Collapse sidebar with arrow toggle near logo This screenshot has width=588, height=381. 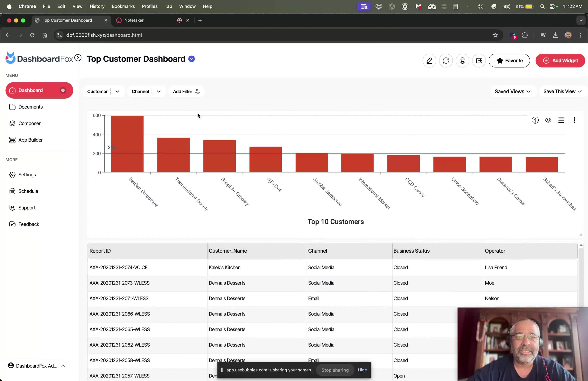click(x=78, y=58)
